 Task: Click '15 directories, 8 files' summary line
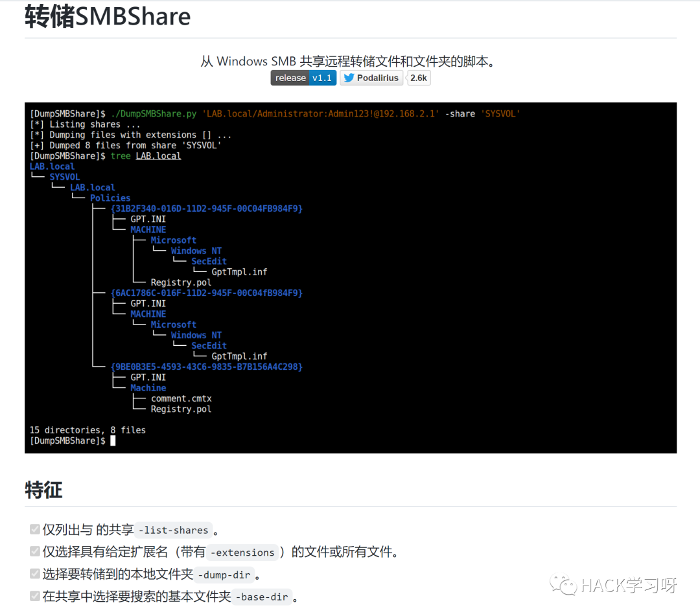(x=87, y=430)
